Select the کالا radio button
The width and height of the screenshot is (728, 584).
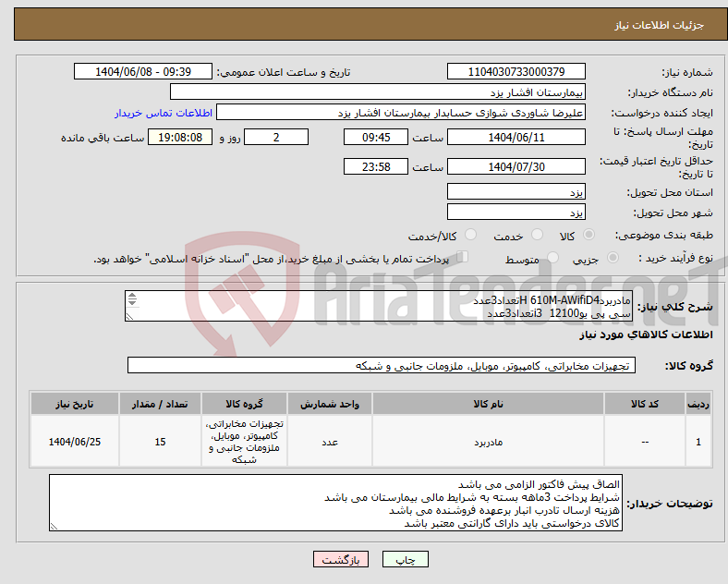tap(588, 235)
